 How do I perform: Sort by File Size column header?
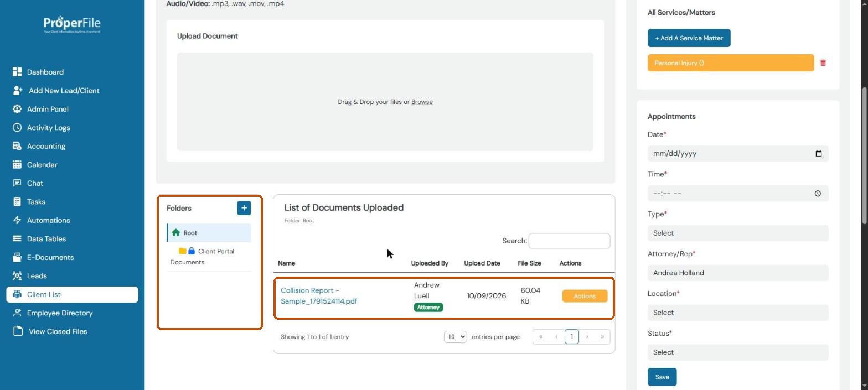[529, 263]
